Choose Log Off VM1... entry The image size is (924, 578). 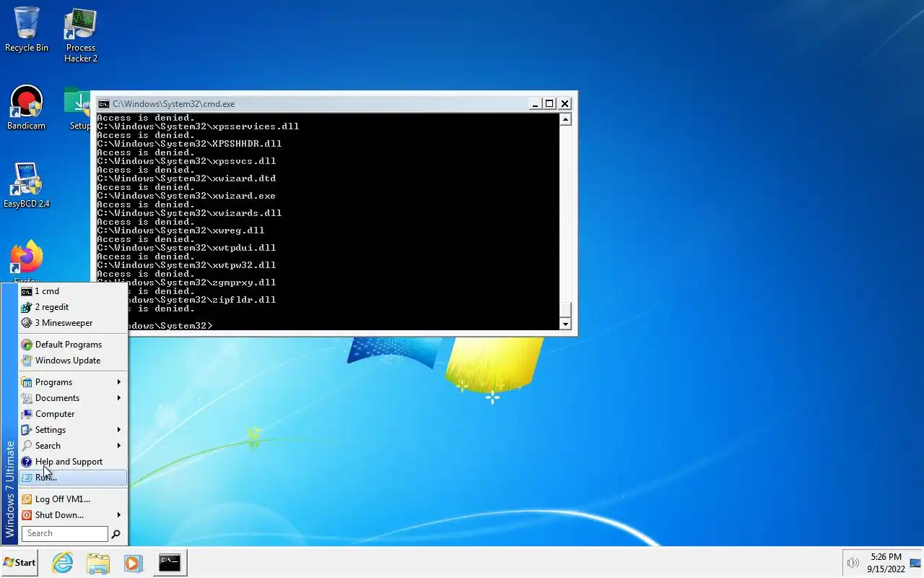pyautogui.click(x=73, y=499)
